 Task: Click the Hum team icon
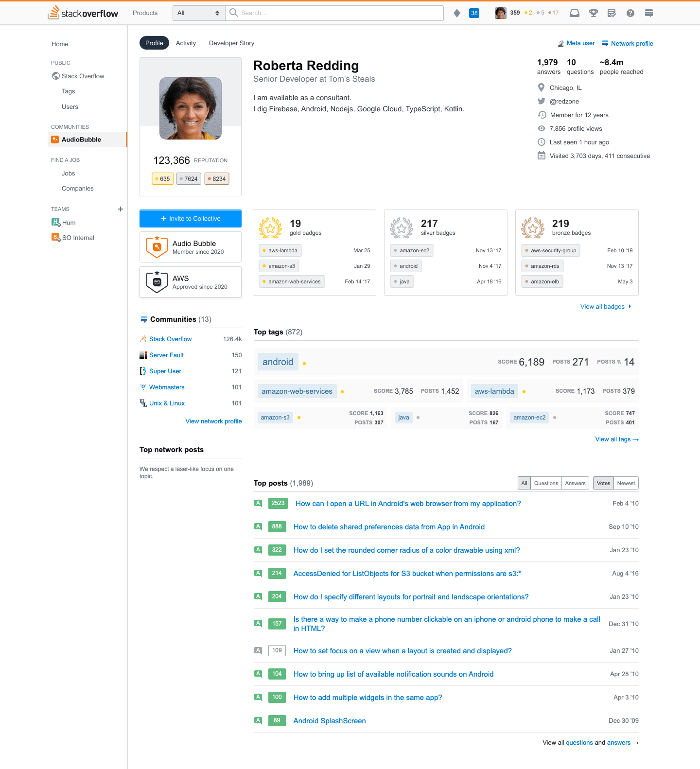tap(56, 222)
